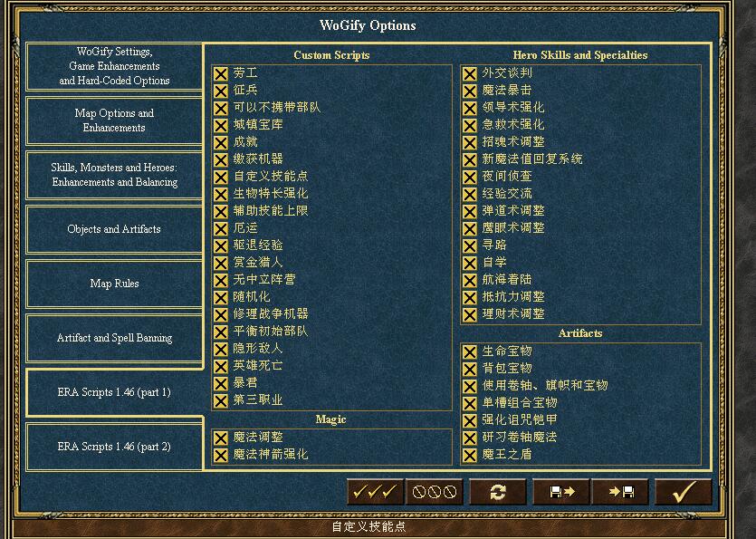Screen dimensions: 756x539
Task: Uncheck 修理战争机器 option
Action: click(221, 314)
